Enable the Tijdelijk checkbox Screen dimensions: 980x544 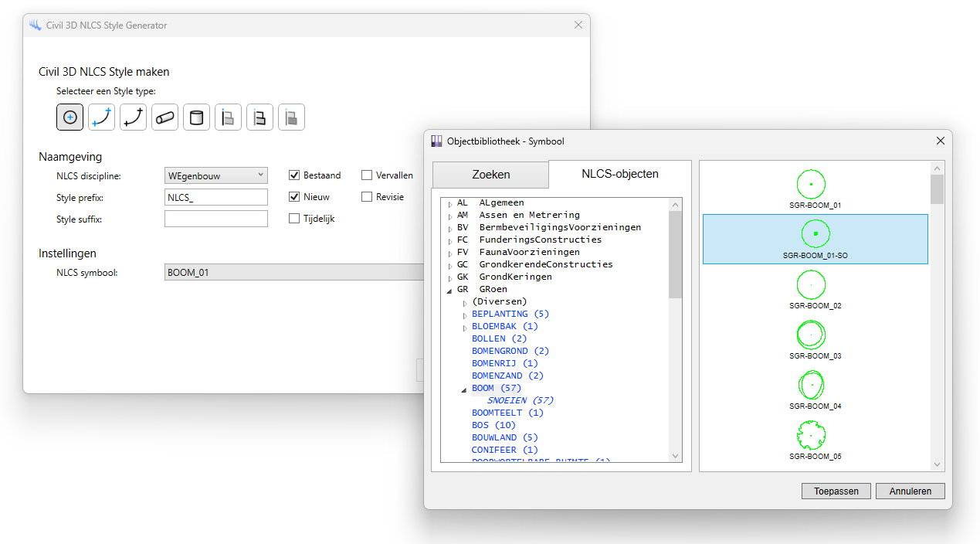(294, 219)
